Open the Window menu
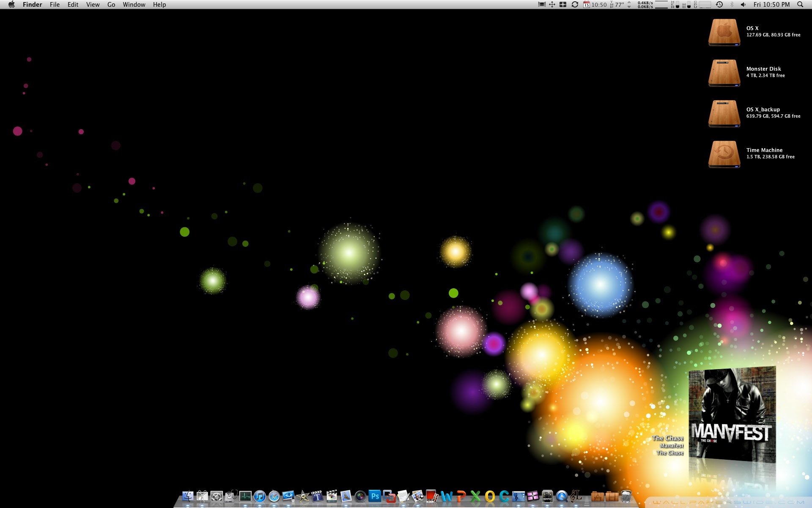Viewport: 812px width, 508px height. [x=134, y=5]
